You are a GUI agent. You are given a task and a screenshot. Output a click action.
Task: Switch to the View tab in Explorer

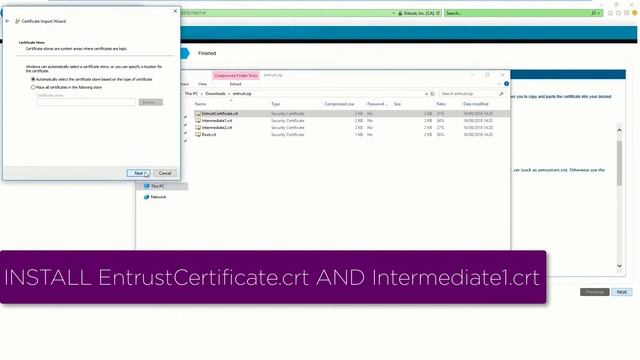[x=202, y=84]
